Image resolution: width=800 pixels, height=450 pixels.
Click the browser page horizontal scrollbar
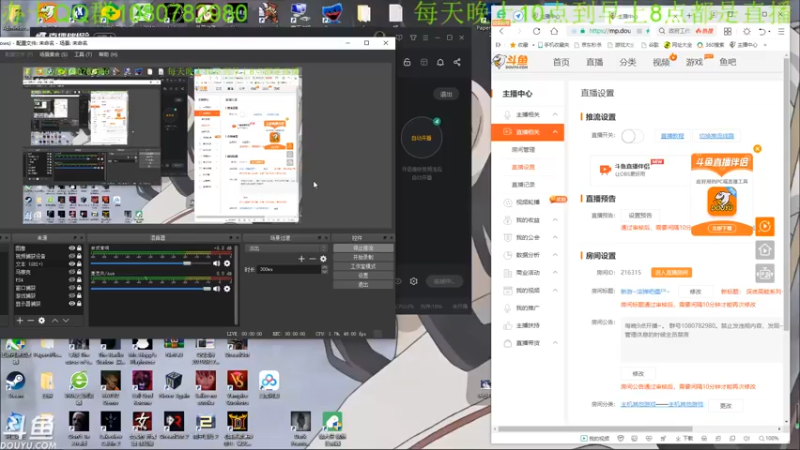[595, 429]
